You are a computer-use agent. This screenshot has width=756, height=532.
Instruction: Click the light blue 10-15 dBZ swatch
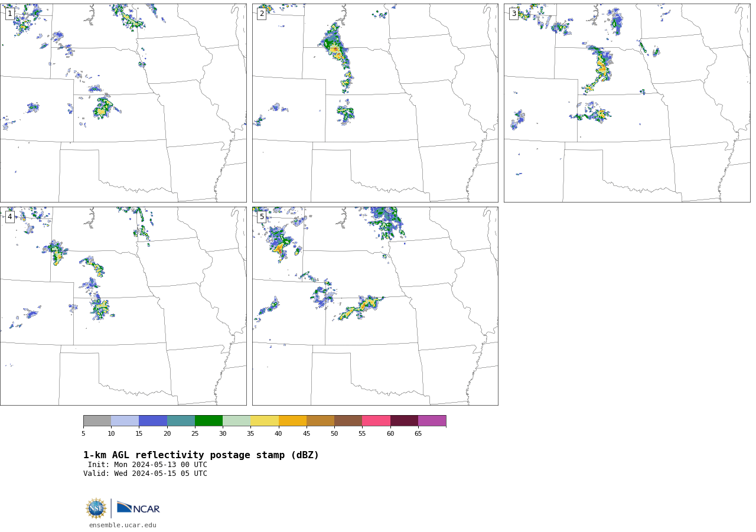(125, 420)
